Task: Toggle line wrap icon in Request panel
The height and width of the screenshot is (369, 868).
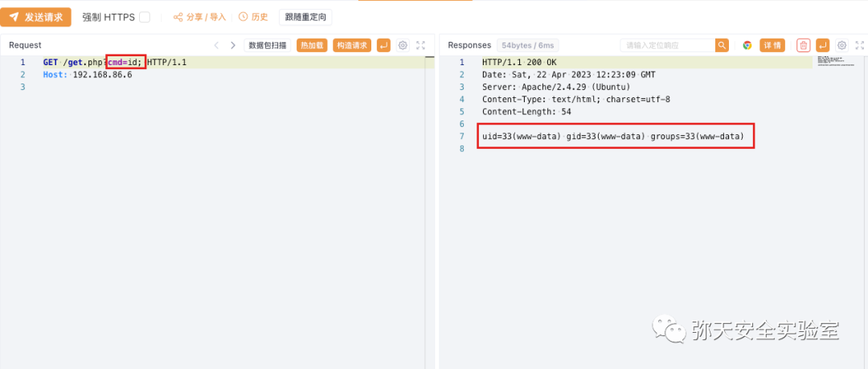Action: (x=383, y=46)
